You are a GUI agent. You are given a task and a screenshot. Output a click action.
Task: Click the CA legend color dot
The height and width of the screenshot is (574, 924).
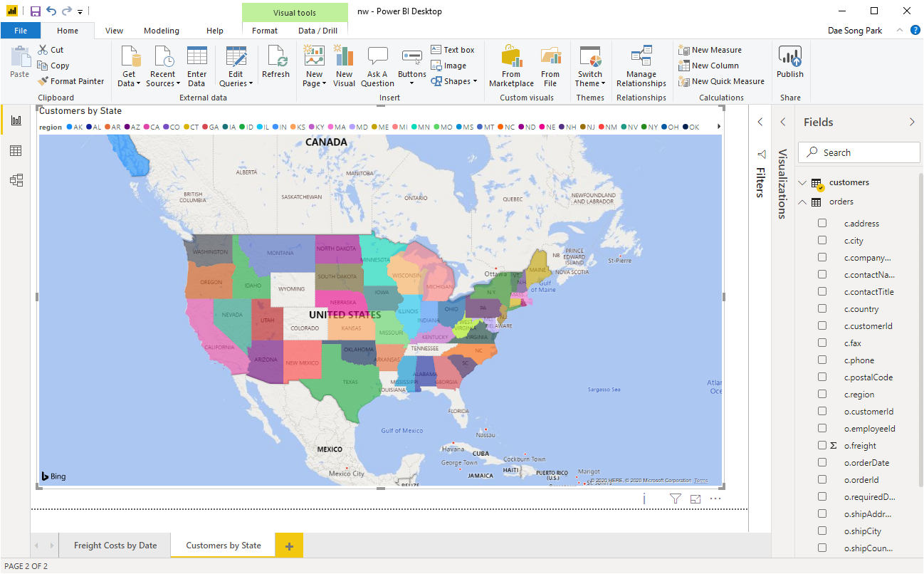point(147,127)
